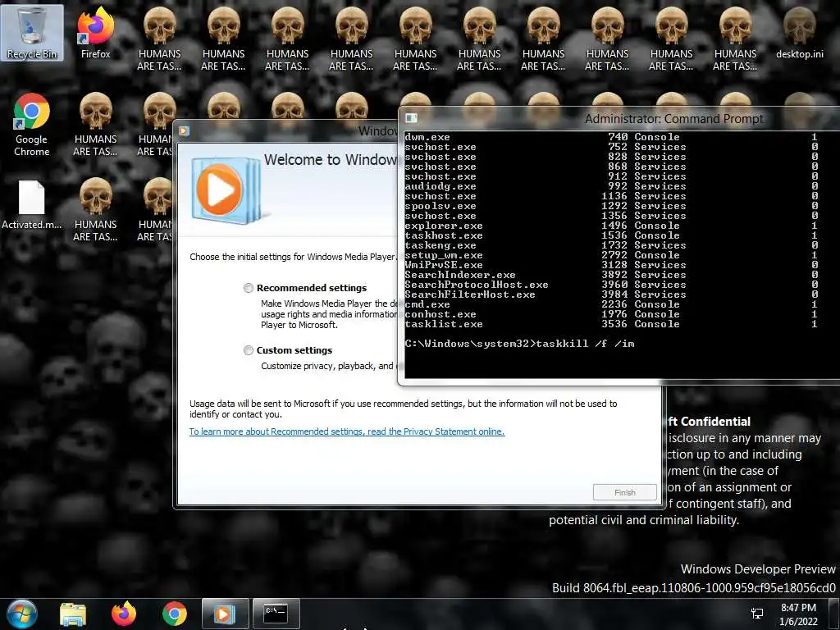Click the conhost.exe process row
Image resolution: width=840 pixels, height=630 pixels.
pyautogui.click(x=611, y=314)
